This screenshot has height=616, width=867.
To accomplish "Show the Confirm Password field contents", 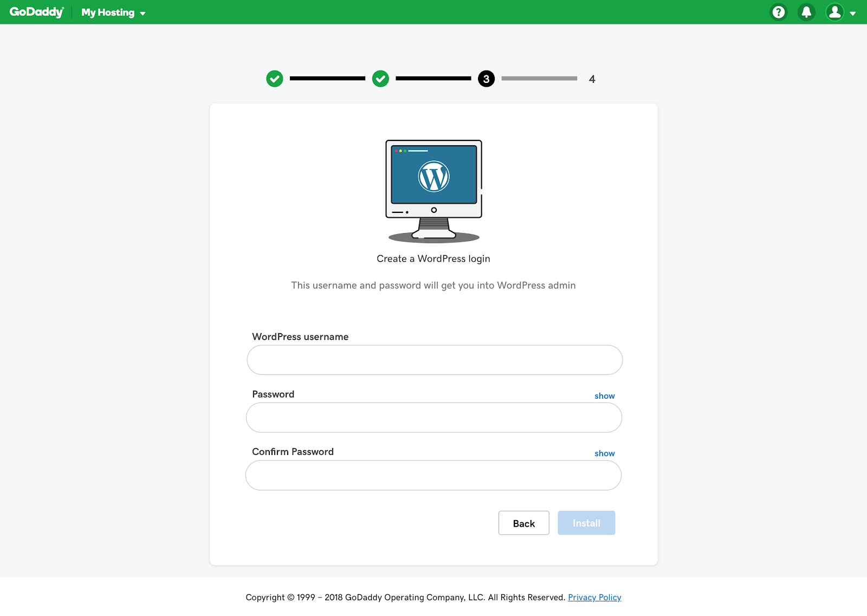I will pos(605,453).
